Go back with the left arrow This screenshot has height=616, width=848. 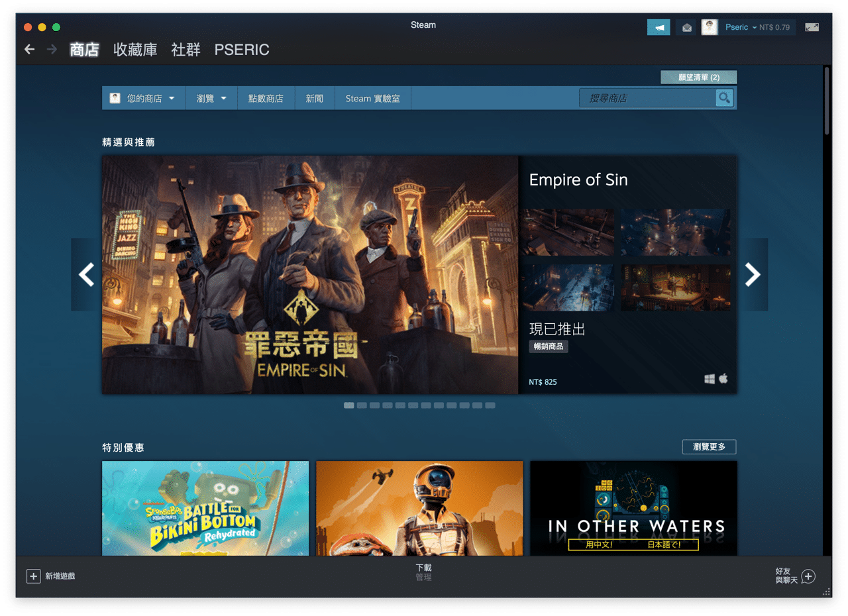coord(29,50)
